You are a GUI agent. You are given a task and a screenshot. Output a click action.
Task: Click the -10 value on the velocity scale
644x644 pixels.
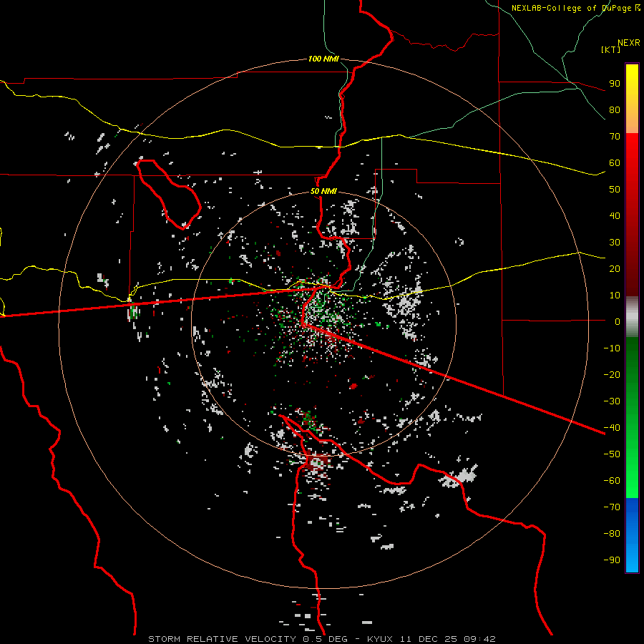coord(612,348)
